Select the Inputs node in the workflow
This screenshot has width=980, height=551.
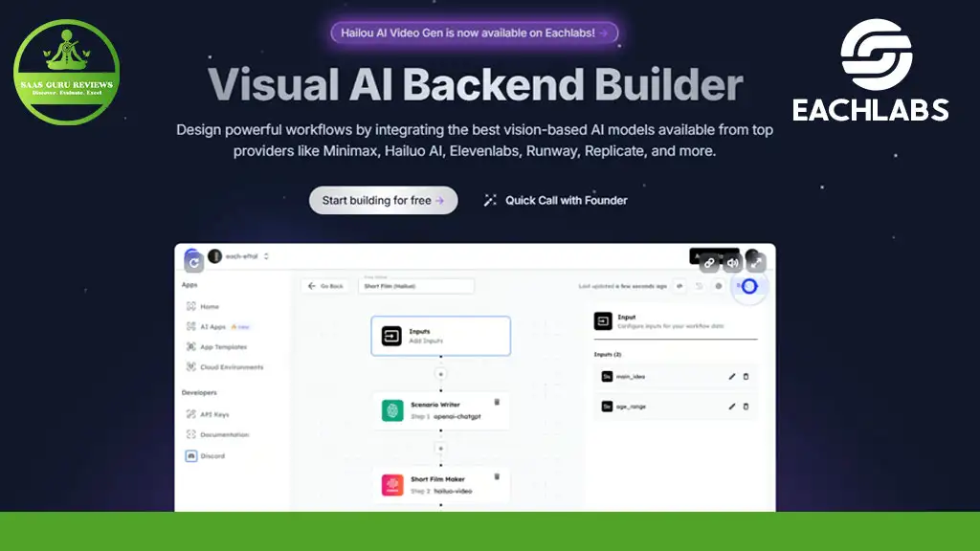(x=440, y=336)
